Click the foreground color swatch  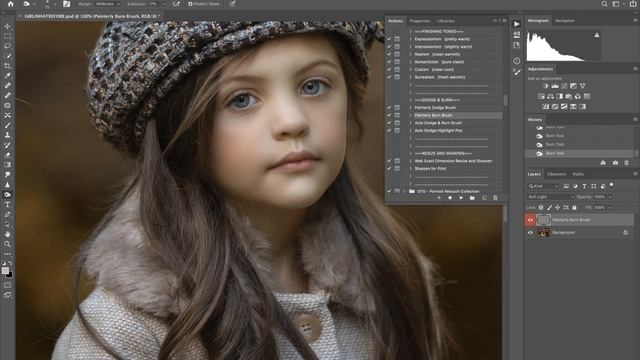(x=5, y=271)
